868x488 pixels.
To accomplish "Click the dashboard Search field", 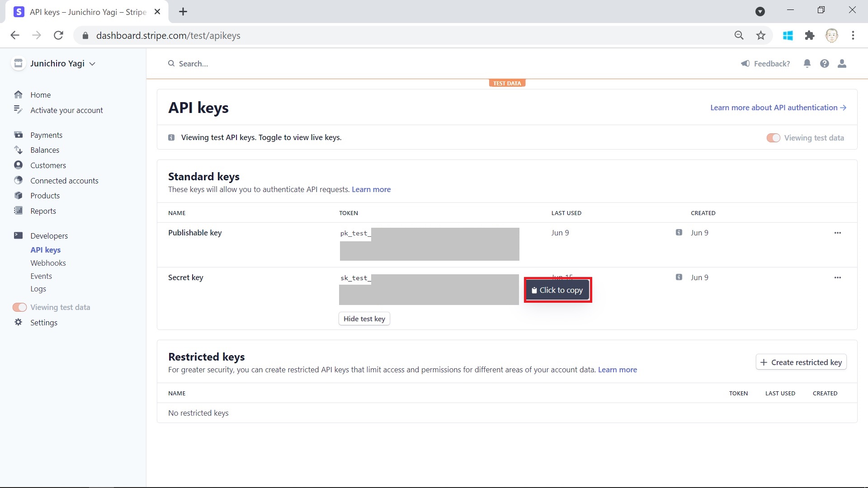I will [x=193, y=64].
